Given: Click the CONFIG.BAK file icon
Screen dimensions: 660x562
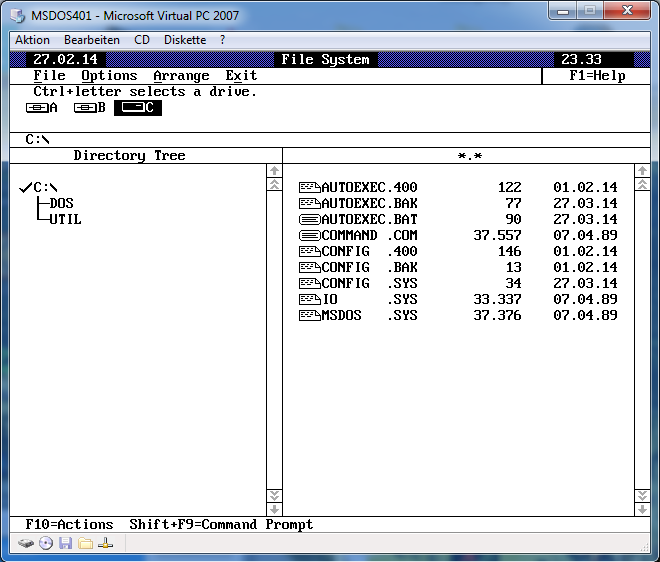Looking at the screenshot, I should click(309, 267).
